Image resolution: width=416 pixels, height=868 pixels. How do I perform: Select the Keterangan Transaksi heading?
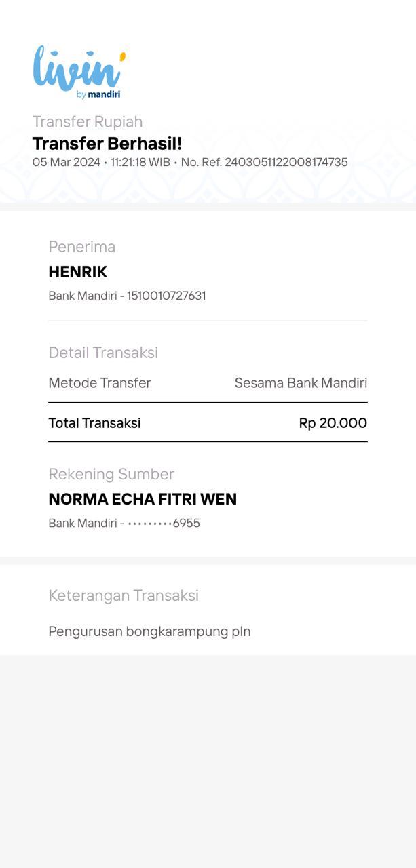click(x=124, y=595)
